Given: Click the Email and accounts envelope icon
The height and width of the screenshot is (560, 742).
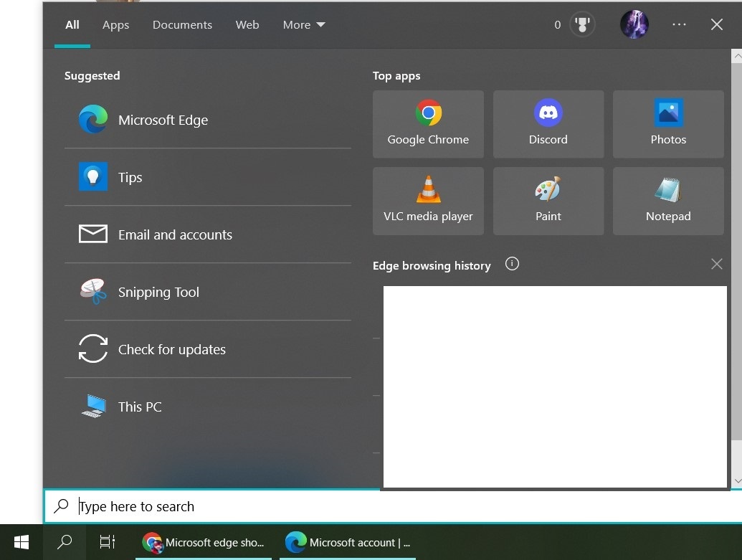Looking at the screenshot, I should 92,234.
